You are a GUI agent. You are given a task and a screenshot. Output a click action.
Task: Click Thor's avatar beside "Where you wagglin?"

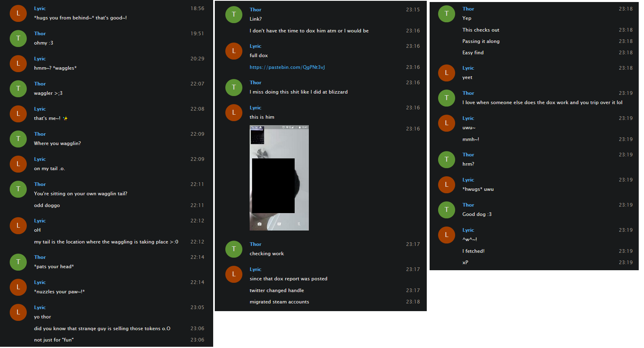(x=18, y=139)
